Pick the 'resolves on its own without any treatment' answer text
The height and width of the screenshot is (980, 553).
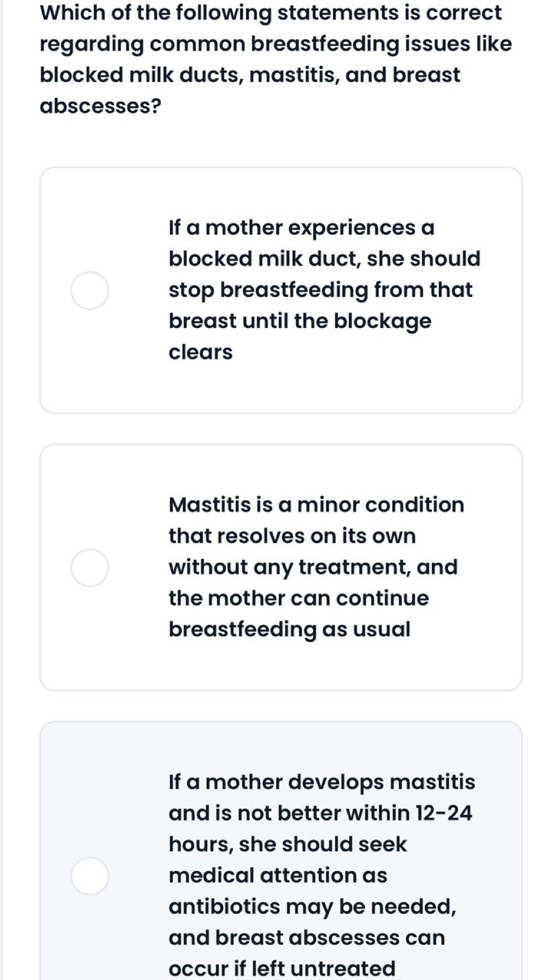pyautogui.click(x=316, y=567)
